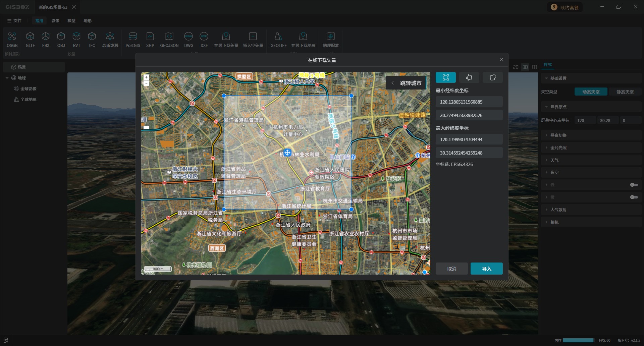
Task: Toggle the cloud switch on
Action: pos(634,185)
